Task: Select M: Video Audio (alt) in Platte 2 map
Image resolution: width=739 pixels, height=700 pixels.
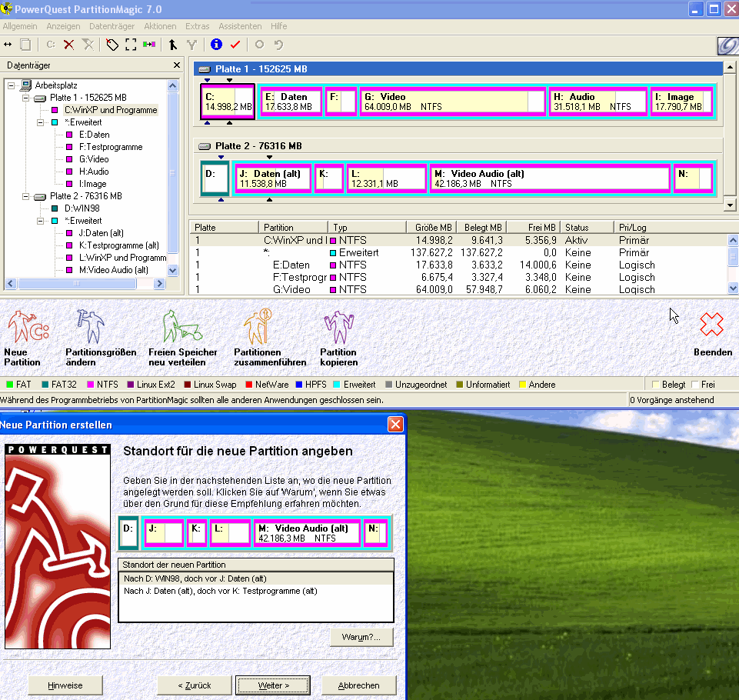Action: coord(550,178)
